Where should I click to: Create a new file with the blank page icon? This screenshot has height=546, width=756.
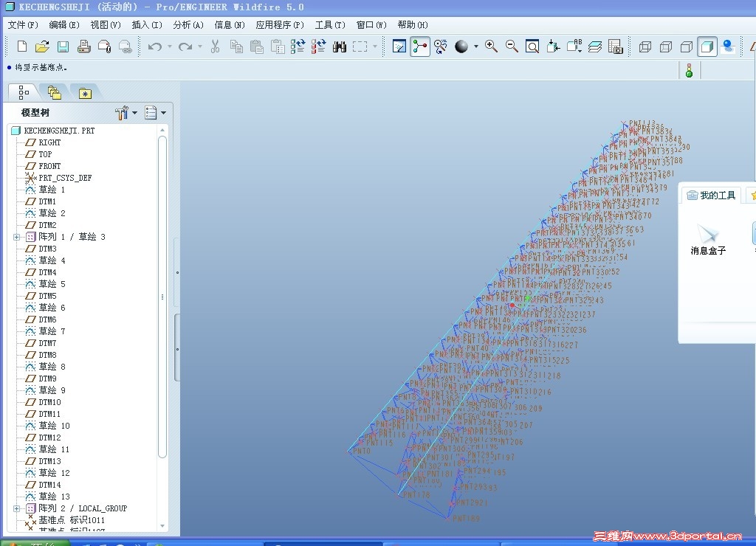tap(21, 46)
